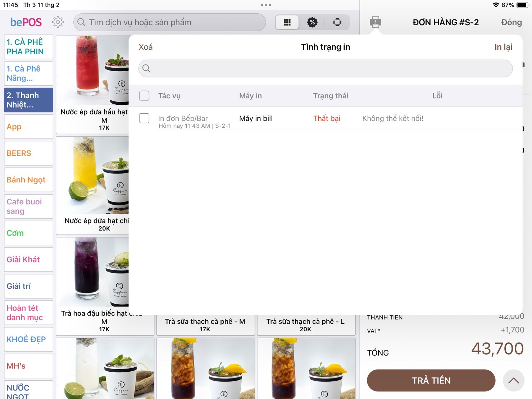Tap the 43,700 total amount
The image size is (532, 399).
[497, 348]
